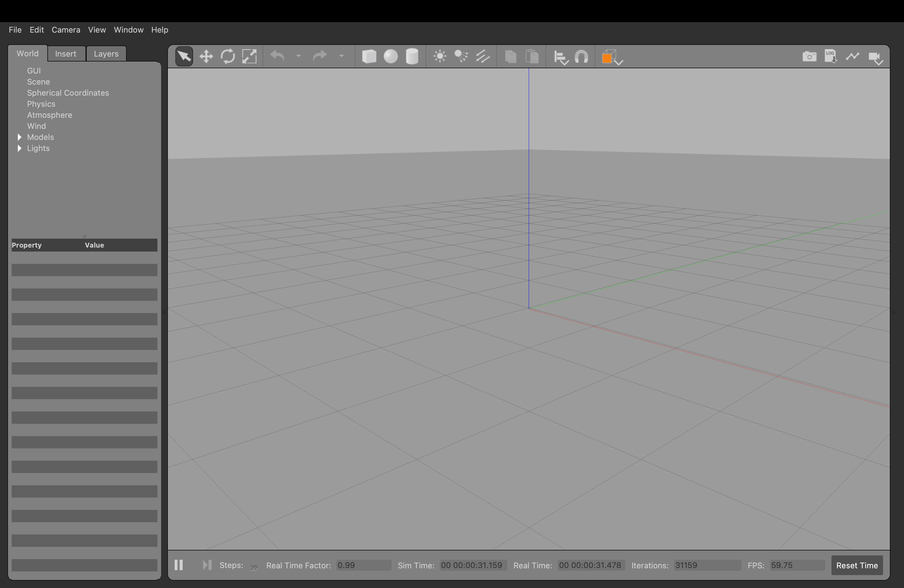Select Scene in the world tree
The height and width of the screenshot is (588, 904).
coord(38,82)
